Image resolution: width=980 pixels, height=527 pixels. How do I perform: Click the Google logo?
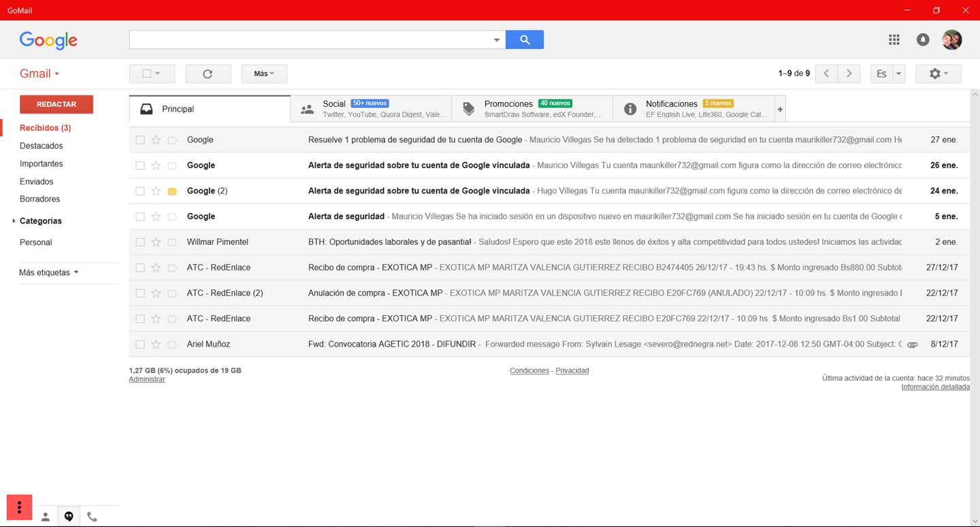48,41
